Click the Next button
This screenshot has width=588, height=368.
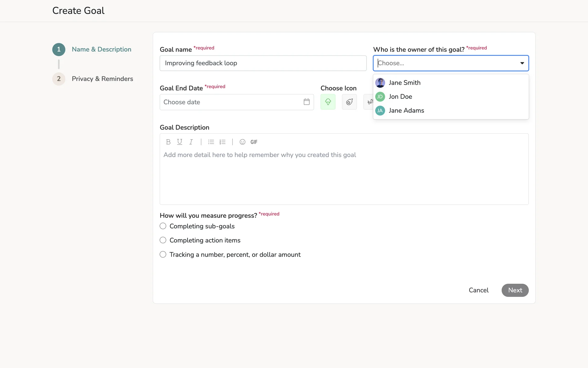tap(515, 290)
